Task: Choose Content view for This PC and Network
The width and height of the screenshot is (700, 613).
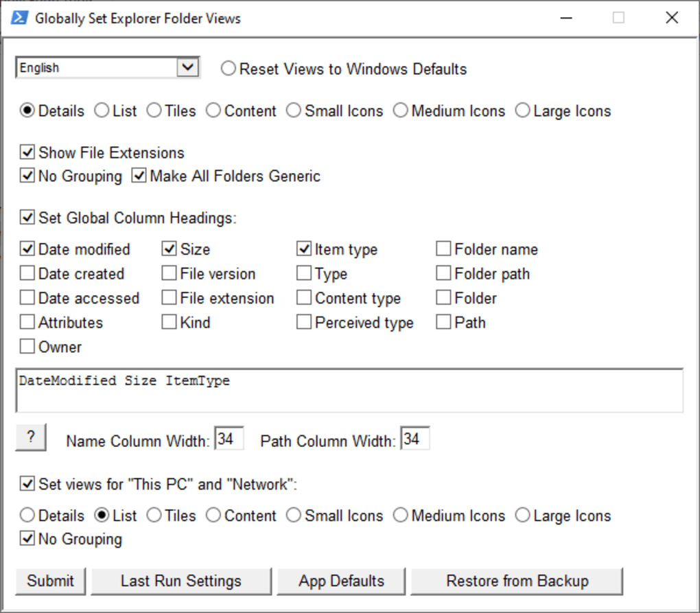Action: point(212,515)
